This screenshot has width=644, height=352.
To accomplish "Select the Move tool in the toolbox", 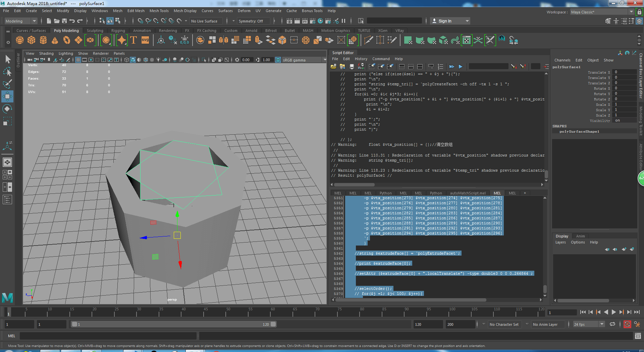I will 7,97.
